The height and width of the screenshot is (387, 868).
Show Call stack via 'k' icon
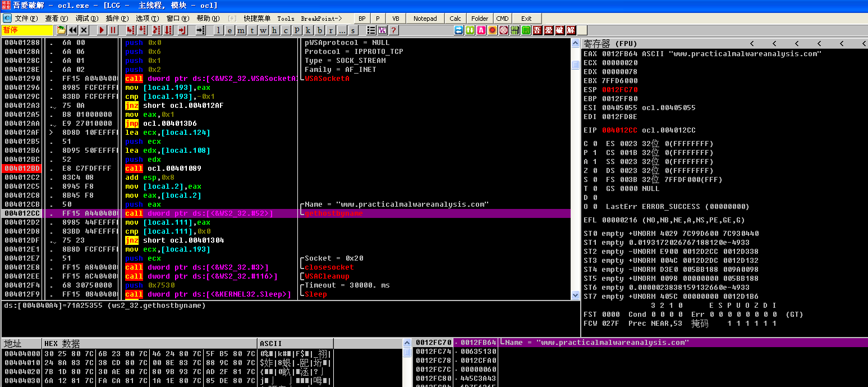[308, 30]
